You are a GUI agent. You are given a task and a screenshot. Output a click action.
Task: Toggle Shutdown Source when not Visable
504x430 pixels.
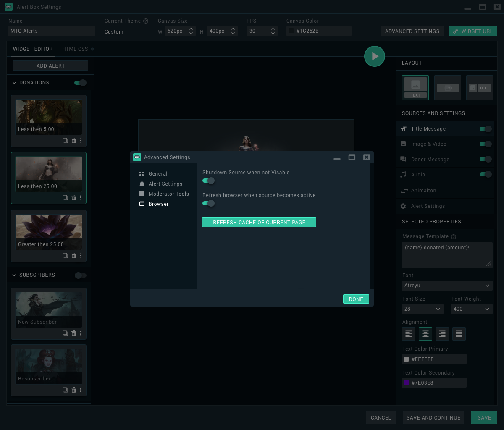tap(208, 181)
